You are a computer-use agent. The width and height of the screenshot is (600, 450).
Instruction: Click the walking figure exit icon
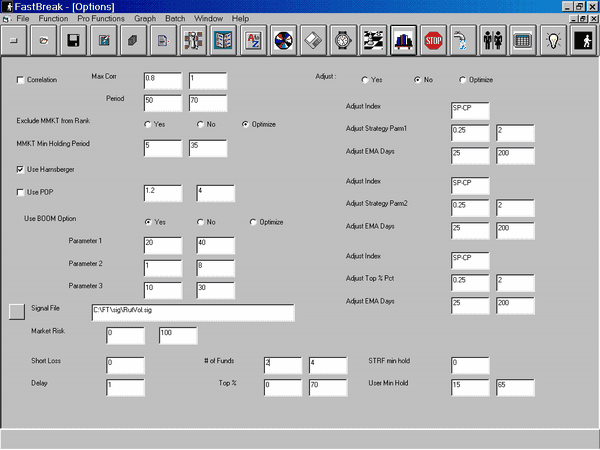(x=582, y=41)
